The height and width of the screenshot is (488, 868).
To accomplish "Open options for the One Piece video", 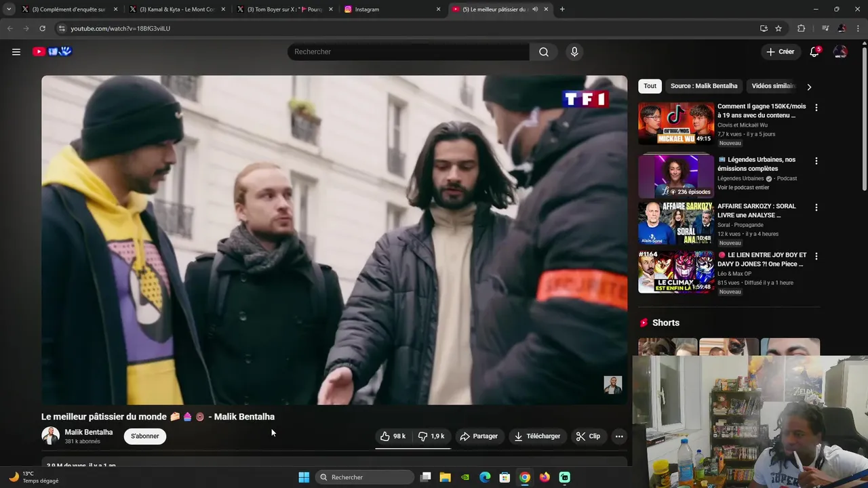I will [x=816, y=256].
